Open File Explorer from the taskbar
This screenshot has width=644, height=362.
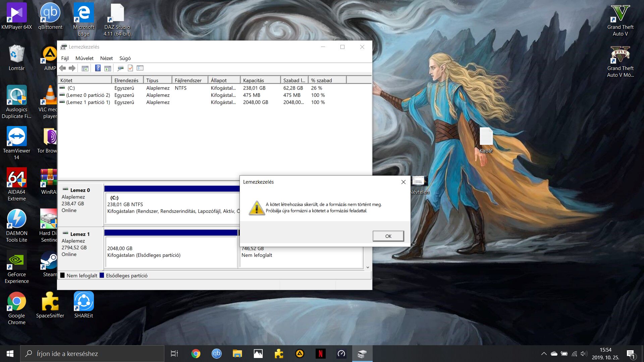click(237, 354)
